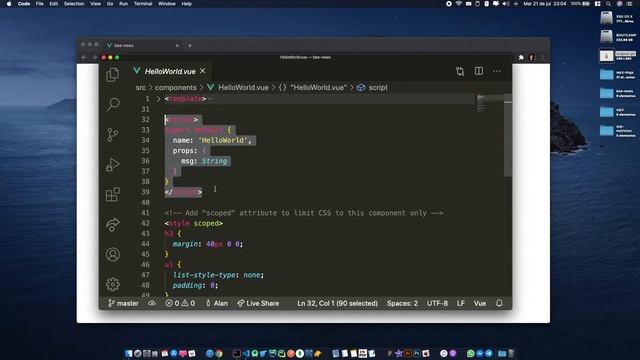The image size is (640, 360).
Task: Open the Go menu
Action: coord(110,4)
